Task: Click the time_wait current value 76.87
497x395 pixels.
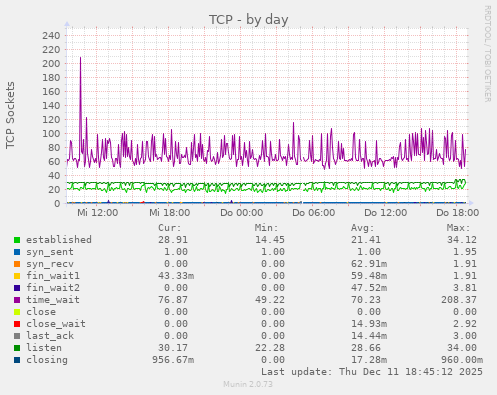Action: 173,300
